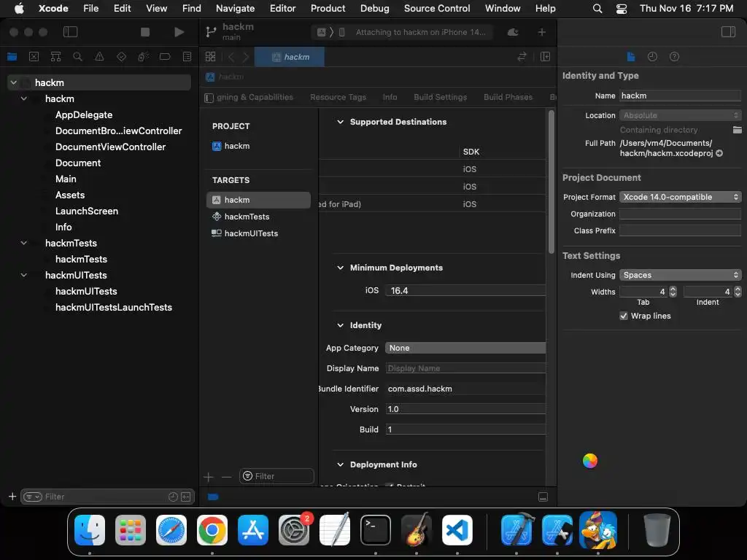Collapse Minimum Deployments section
The height and width of the screenshot is (560, 747).
click(x=340, y=268)
